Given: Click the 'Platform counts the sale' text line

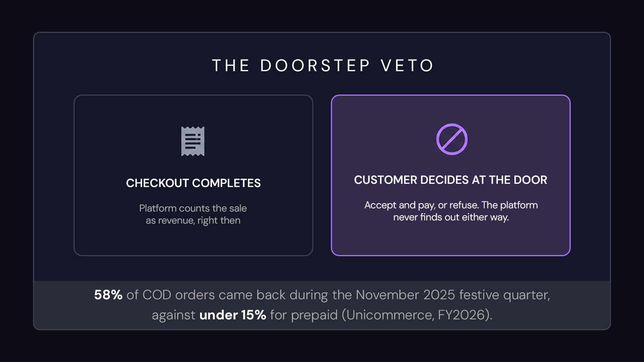Looking at the screenshot, I should click(193, 208).
